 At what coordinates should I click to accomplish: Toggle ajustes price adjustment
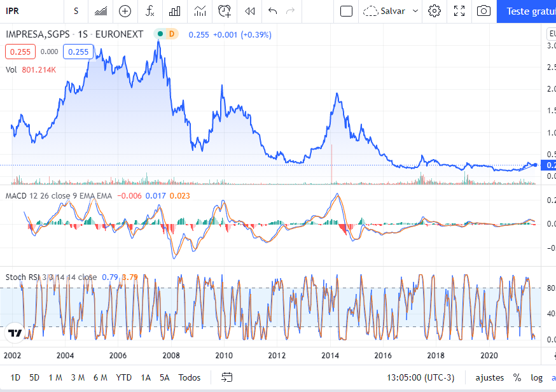pos(490,377)
